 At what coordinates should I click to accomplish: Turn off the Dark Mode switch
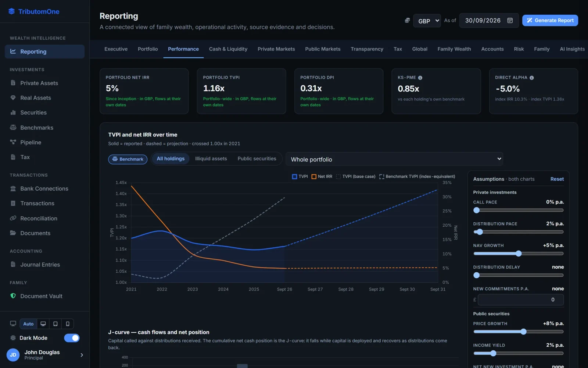(72, 338)
